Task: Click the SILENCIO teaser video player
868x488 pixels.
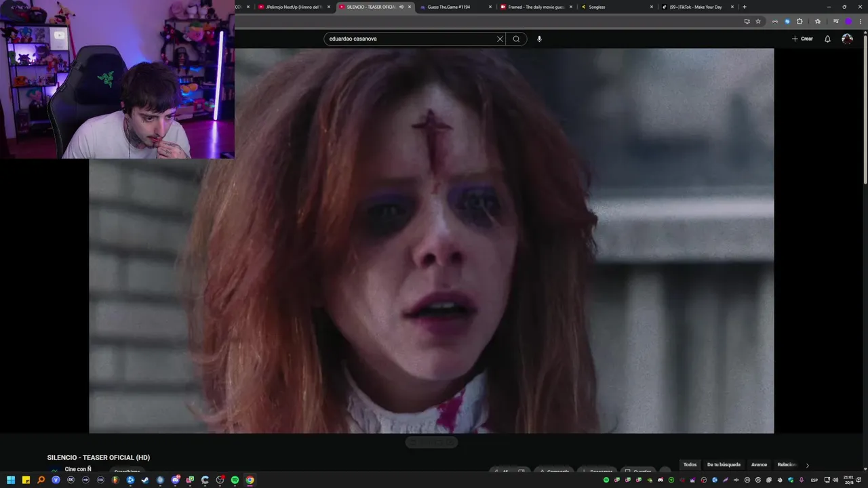Action: point(431,241)
